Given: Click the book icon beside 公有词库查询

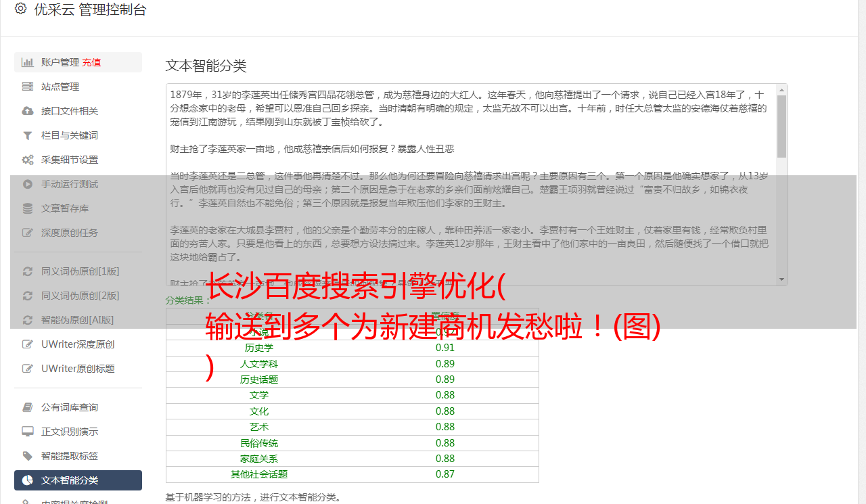Looking at the screenshot, I should point(28,407).
